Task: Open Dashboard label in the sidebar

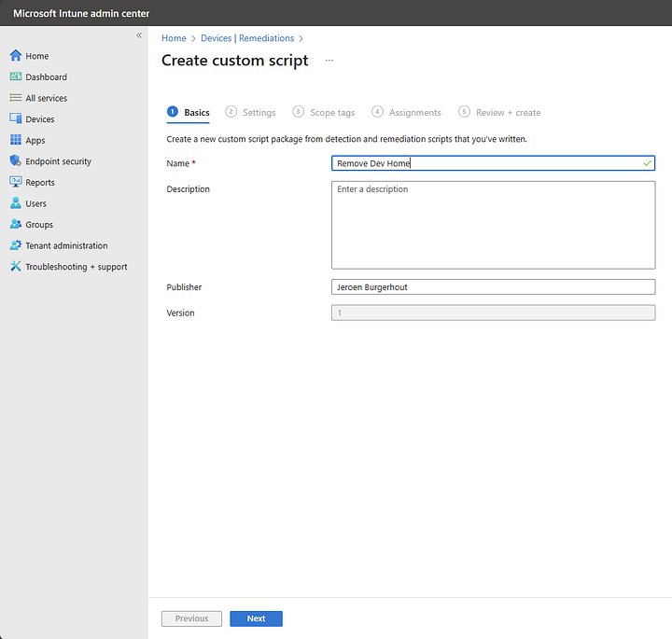Action: coord(46,77)
